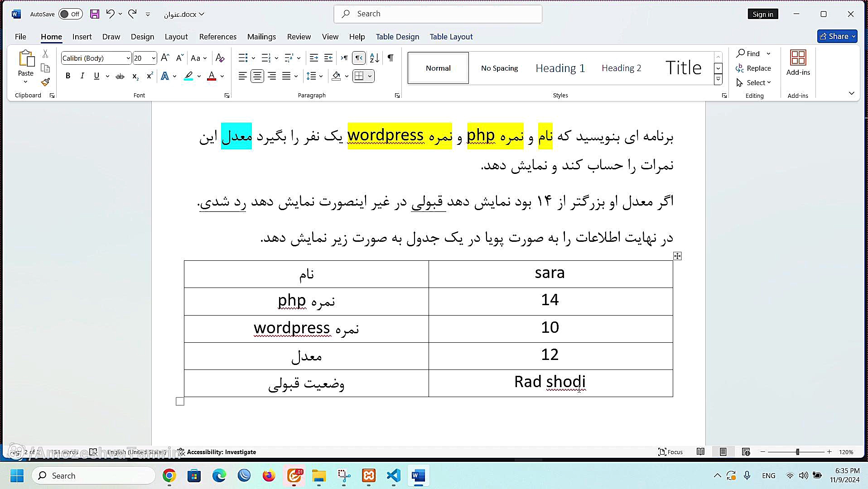The image size is (868, 489).
Task: Click the Sign in button
Action: (x=763, y=14)
